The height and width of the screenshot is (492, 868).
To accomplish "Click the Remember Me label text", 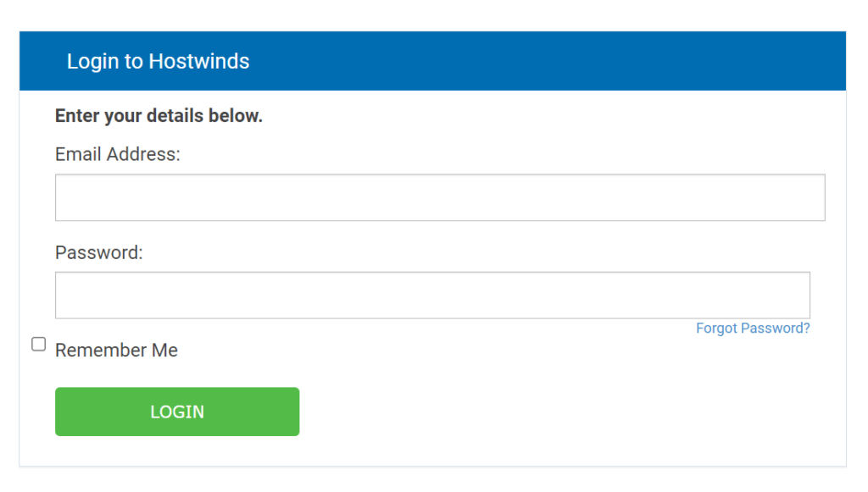I will [116, 350].
